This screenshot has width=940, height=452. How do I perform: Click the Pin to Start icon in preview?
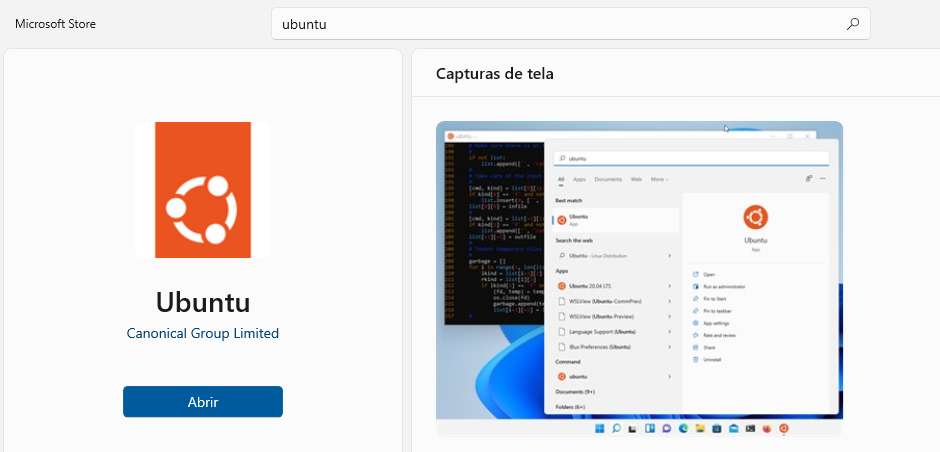(695, 298)
